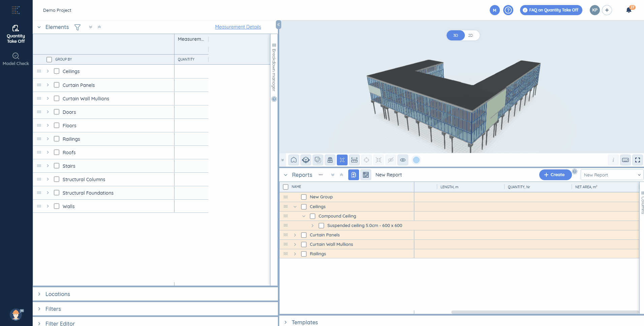Click the add-report document icon
The image size is (644, 326).
tap(354, 175)
